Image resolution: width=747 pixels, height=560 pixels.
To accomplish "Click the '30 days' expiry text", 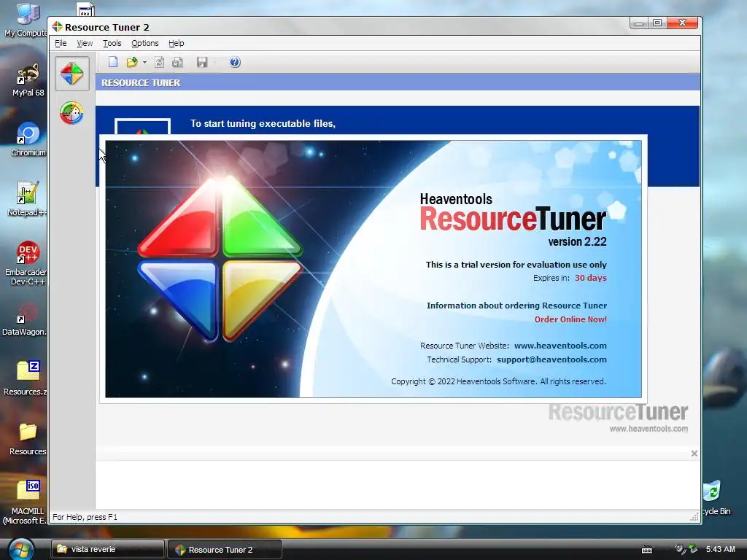I will click(590, 278).
